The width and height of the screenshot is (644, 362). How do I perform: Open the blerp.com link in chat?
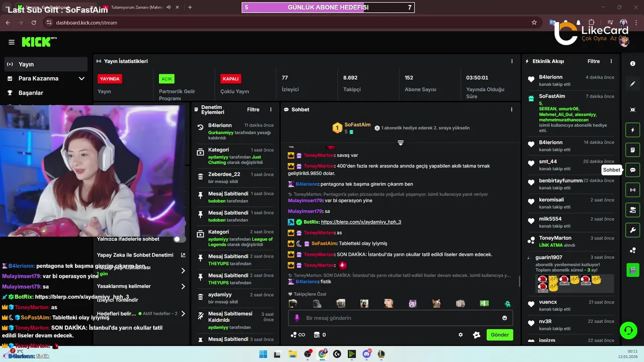point(361,222)
